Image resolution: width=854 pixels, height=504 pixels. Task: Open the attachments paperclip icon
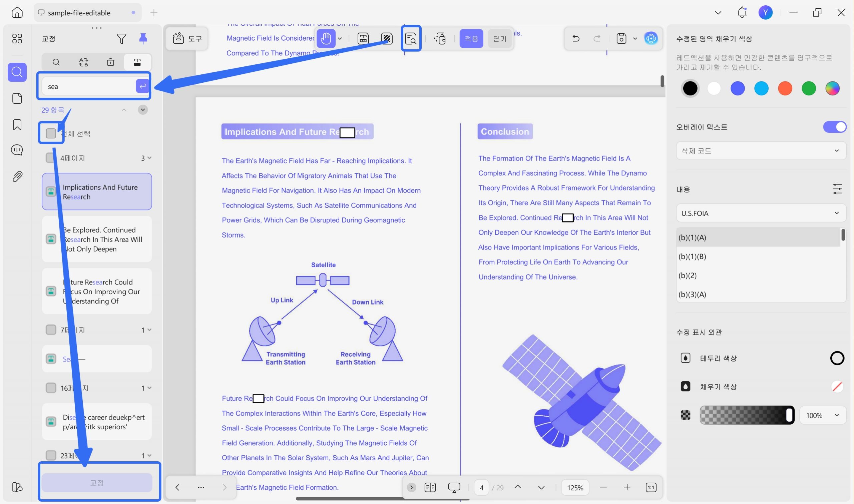(17, 176)
